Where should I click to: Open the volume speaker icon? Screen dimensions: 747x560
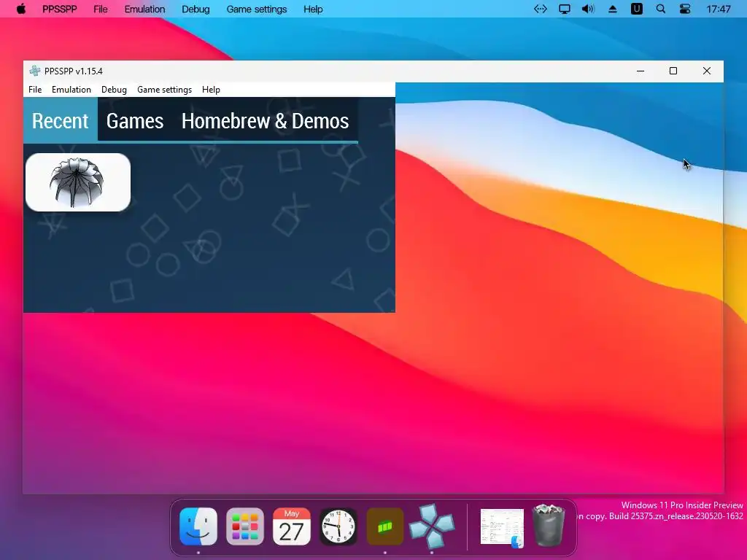pyautogui.click(x=588, y=9)
